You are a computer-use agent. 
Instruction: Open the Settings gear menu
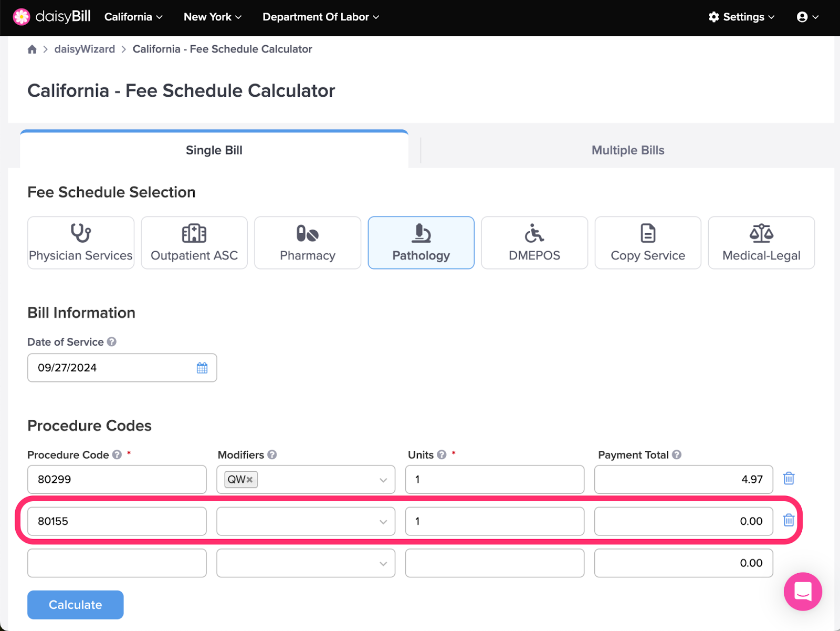(741, 17)
